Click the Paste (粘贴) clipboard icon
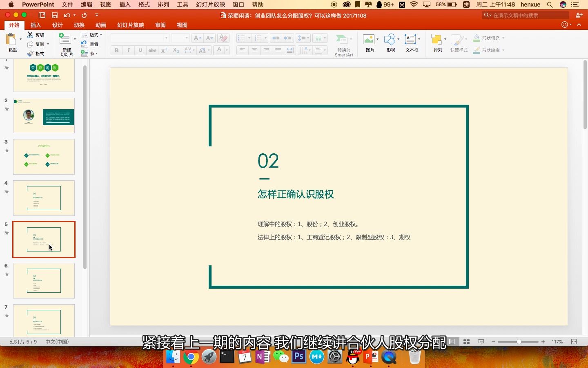The height and width of the screenshot is (368, 588). pos(11,39)
